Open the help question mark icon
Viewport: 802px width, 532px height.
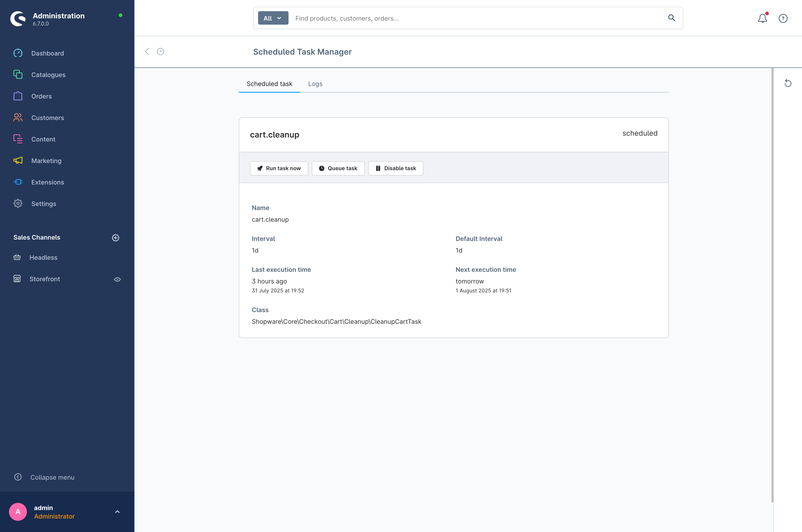783,18
